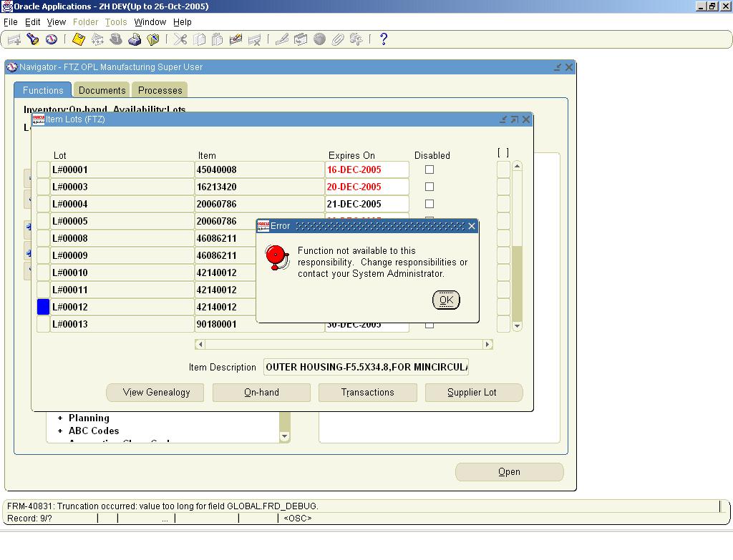Open the Window menu

(x=150, y=22)
